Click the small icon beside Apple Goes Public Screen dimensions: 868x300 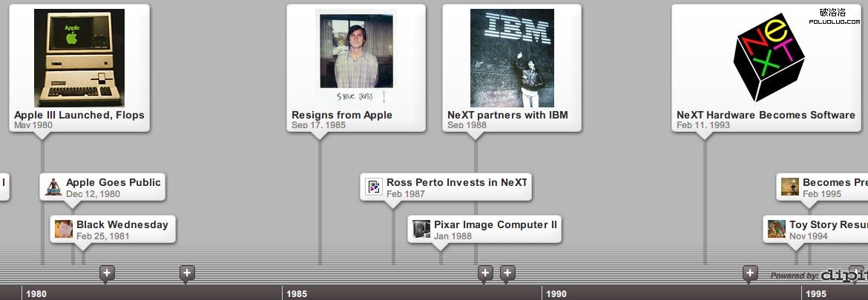[53, 187]
